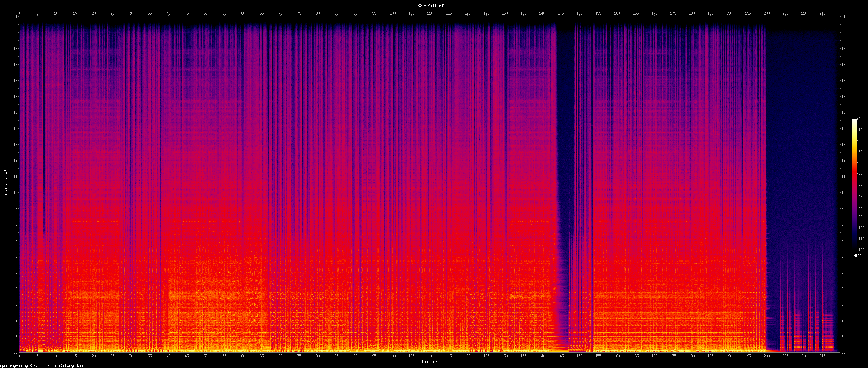This screenshot has height=368, width=868.
Task: Click the '-120' value on the color scale
Action: click(x=860, y=250)
